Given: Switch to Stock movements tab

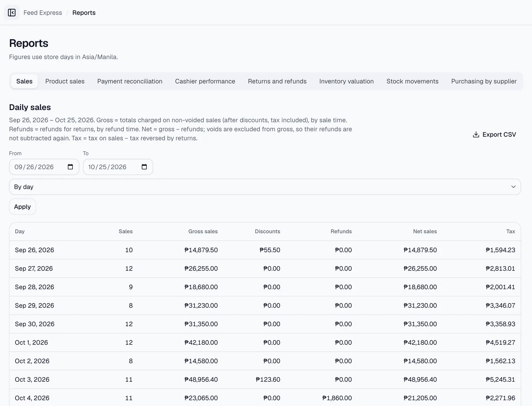Looking at the screenshot, I should point(412,81).
